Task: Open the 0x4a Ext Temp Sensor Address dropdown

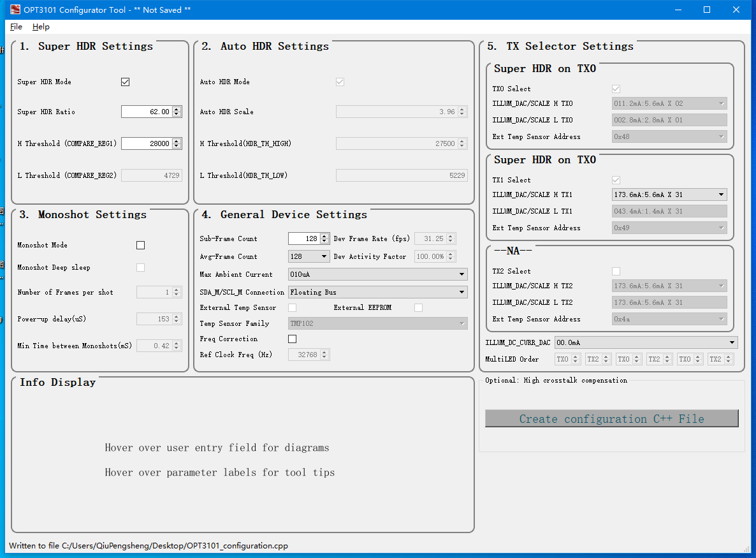Action: click(669, 319)
